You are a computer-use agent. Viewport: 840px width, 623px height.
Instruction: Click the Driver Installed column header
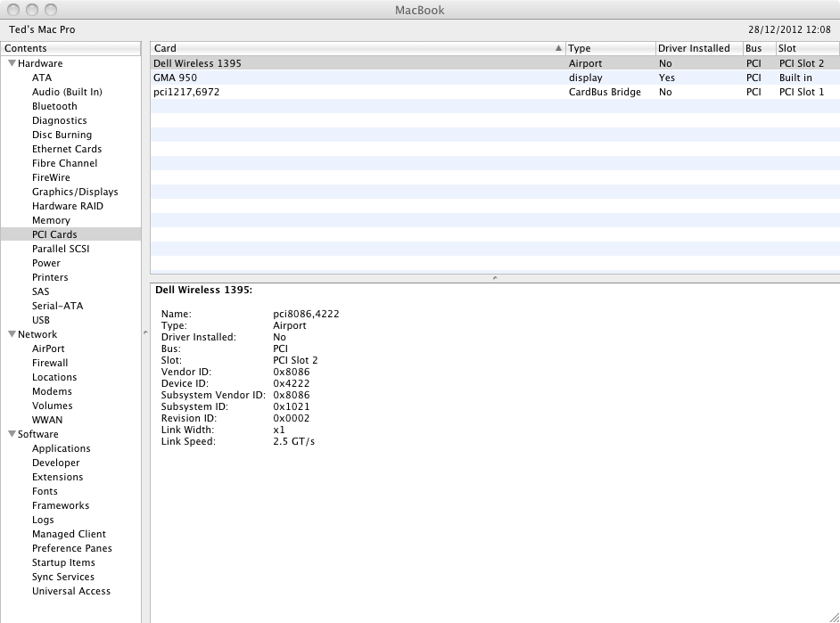point(694,48)
